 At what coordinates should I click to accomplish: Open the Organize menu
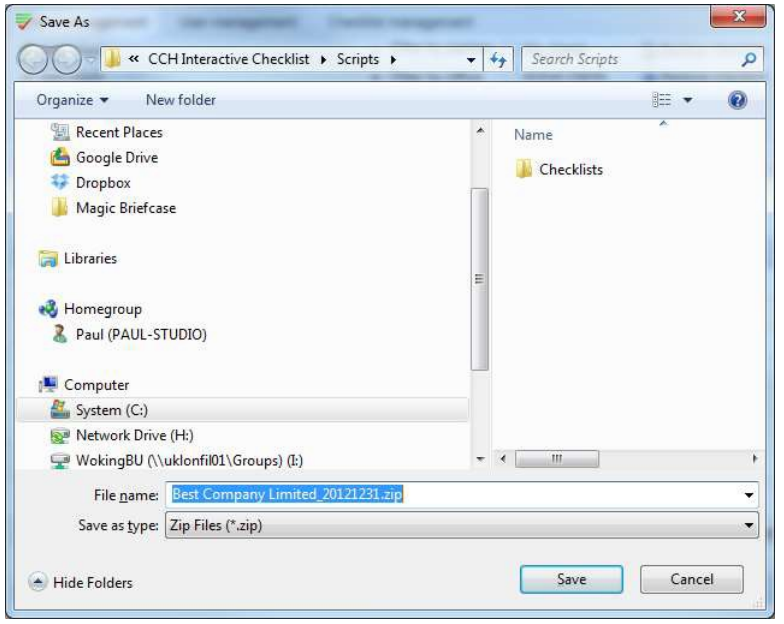[x=72, y=100]
